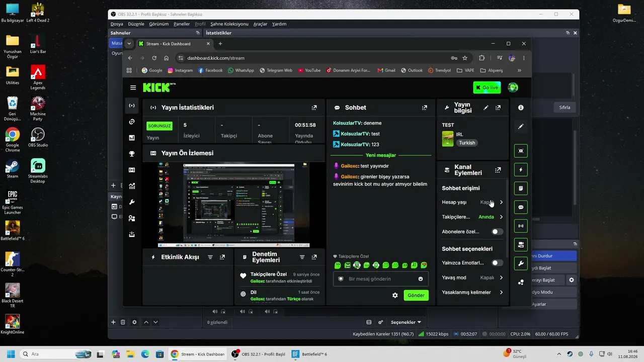644x362 pixels.
Task: Expand Takipçilere chat access setting
Action: (472, 217)
